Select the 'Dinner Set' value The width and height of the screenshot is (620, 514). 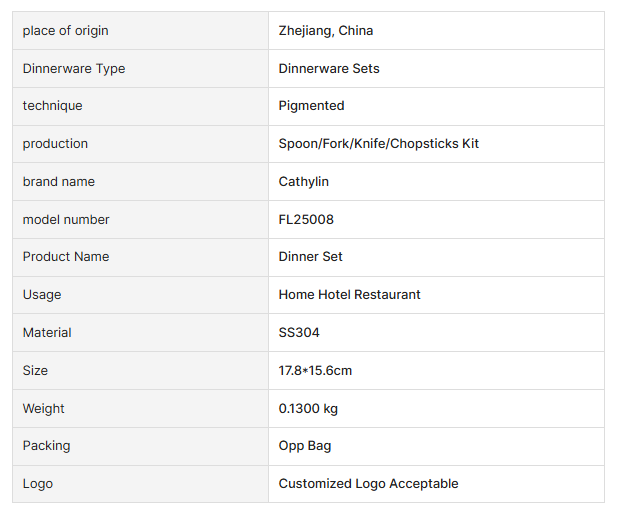pyautogui.click(x=311, y=257)
